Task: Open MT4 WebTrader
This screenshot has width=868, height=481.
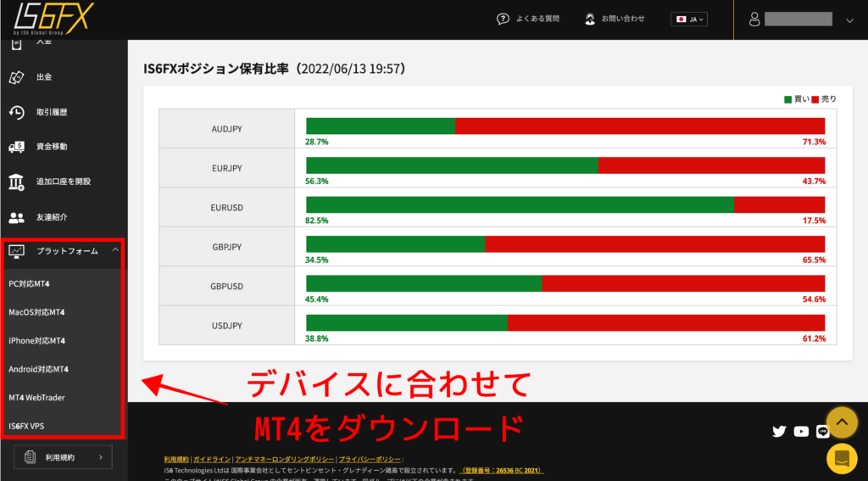Action: point(36,397)
